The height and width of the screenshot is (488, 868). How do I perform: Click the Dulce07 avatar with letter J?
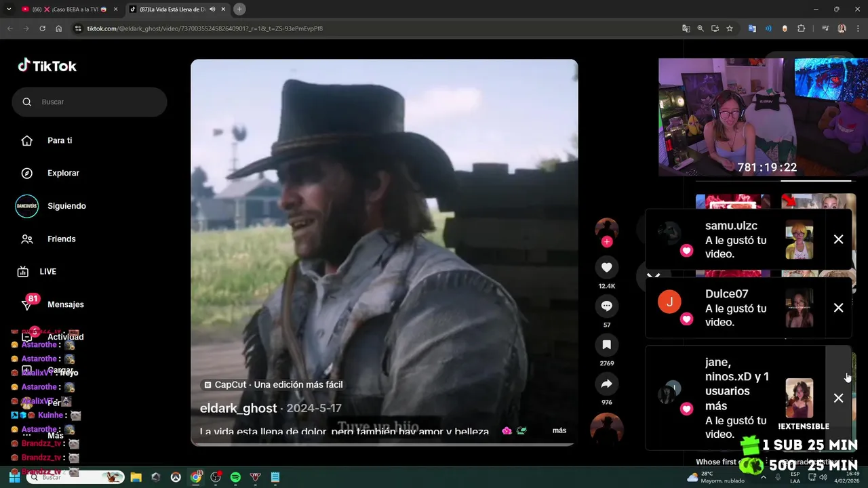click(669, 302)
